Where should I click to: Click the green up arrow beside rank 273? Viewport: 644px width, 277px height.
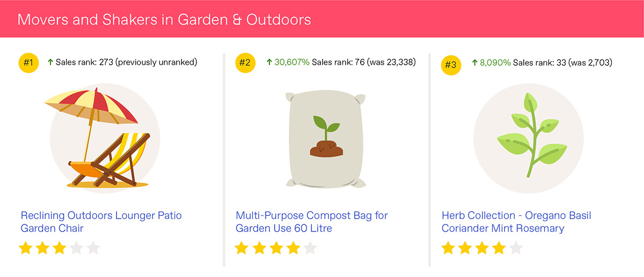click(x=50, y=62)
